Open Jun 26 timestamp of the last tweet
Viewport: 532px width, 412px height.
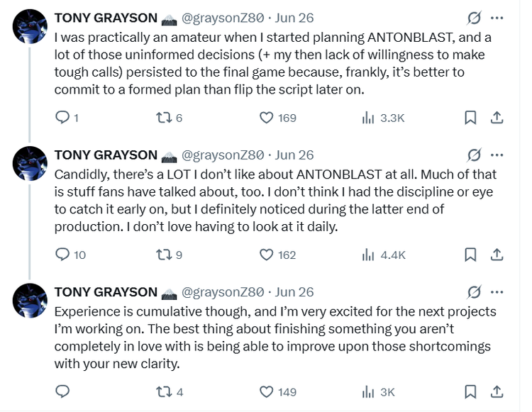tap(294, 291)
